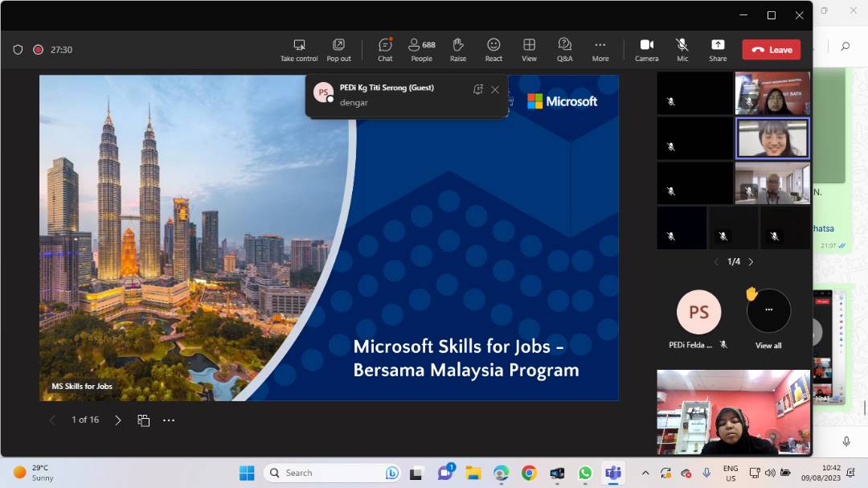
Task: Click the red recording indicator icon
Action: [39, 50]
